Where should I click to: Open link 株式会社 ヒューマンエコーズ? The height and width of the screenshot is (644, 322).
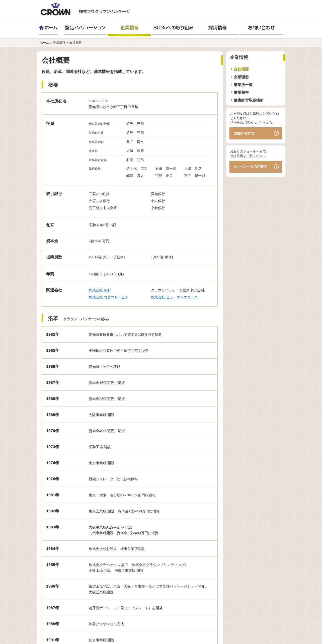coord(174,297)
